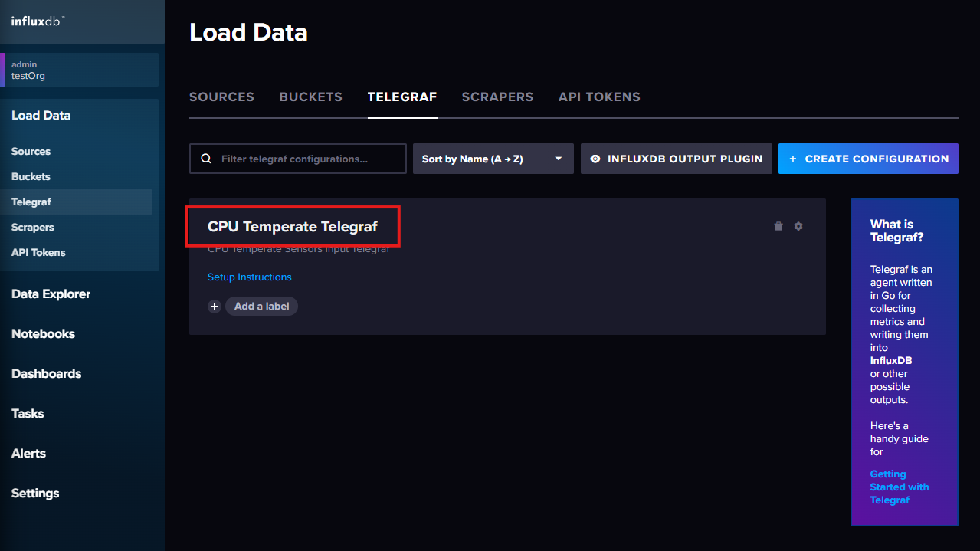Open the Sort by Name dropdown
This screenshot has height=551, width=980.
click(x=493, y=159)
